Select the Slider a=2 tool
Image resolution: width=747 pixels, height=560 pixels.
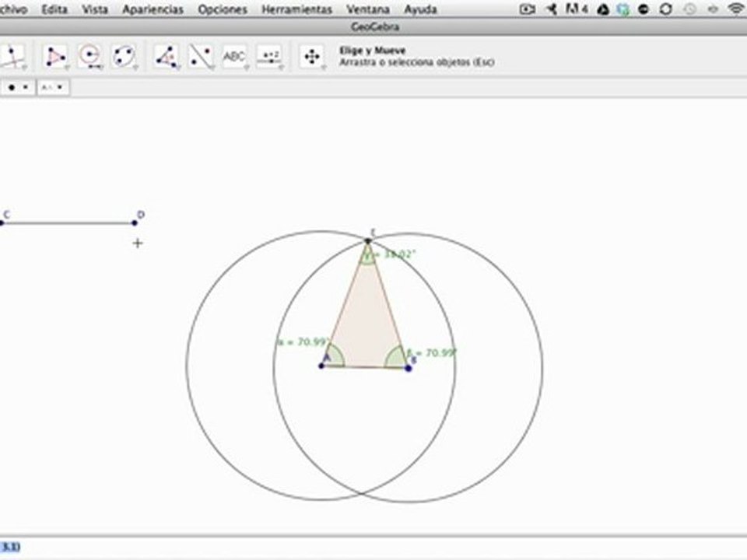pyautogui.click(x=269, y=56)
